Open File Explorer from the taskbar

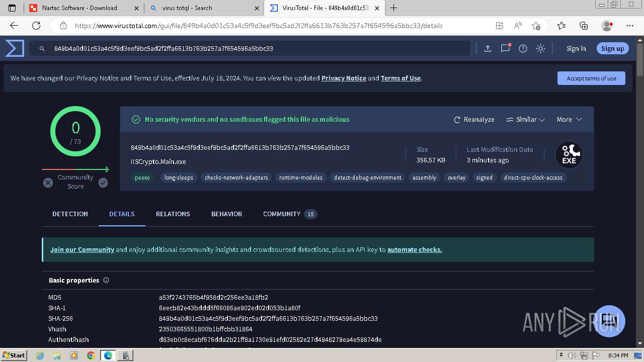(57, 355)
